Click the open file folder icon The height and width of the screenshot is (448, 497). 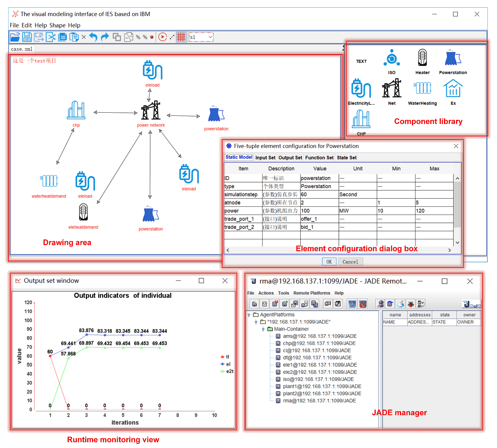(15, 37)
